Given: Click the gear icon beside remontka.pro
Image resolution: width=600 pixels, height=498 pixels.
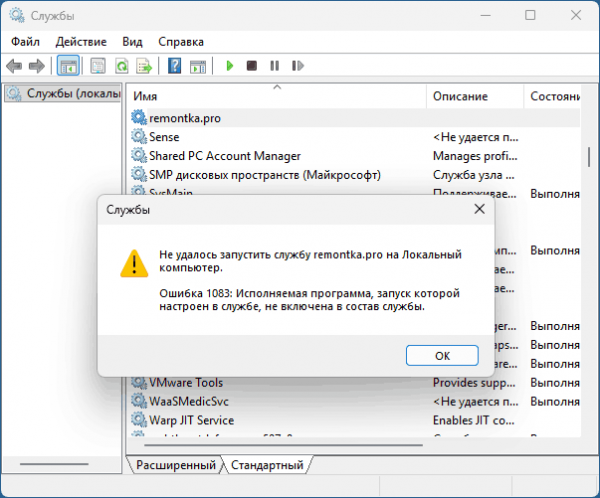Looking at the screenshot, I should pyautogui.click(x=139, y=118).
